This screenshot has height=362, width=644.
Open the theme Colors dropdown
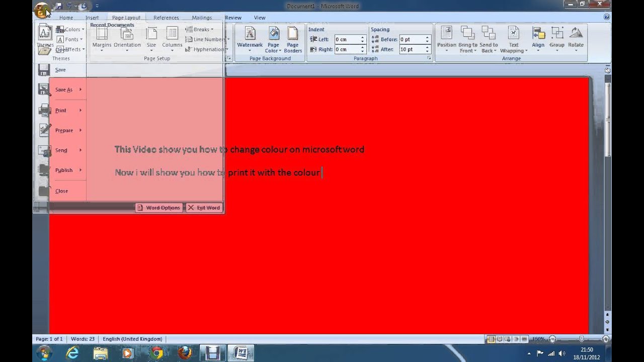click(70, 29)
